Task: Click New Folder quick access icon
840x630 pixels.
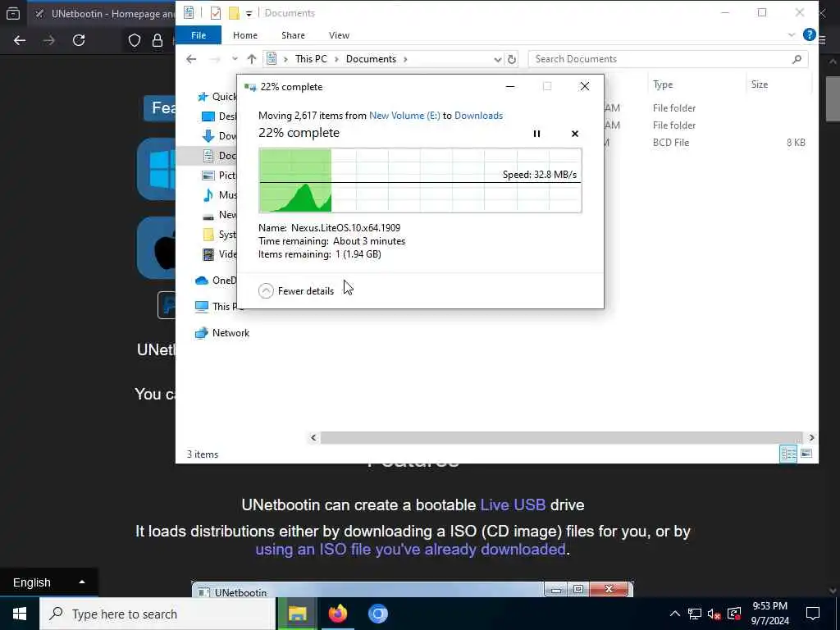Action: (x=234, y=13)
